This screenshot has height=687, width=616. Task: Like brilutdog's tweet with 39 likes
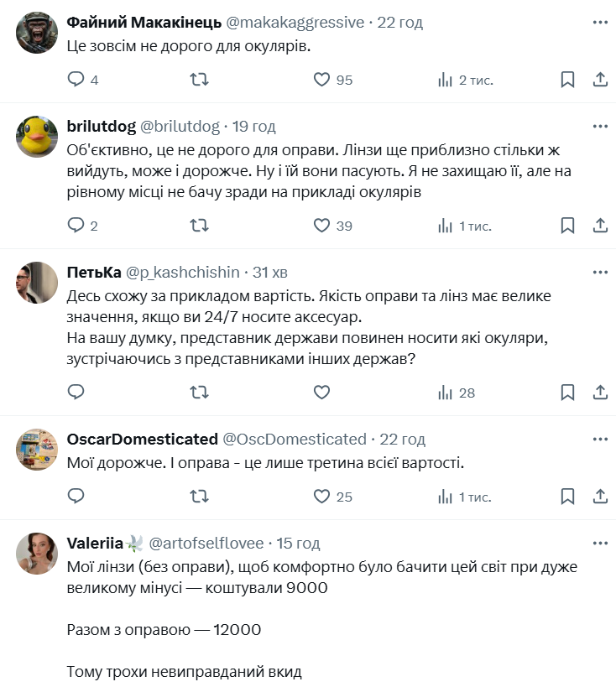(x=321, y=225)
